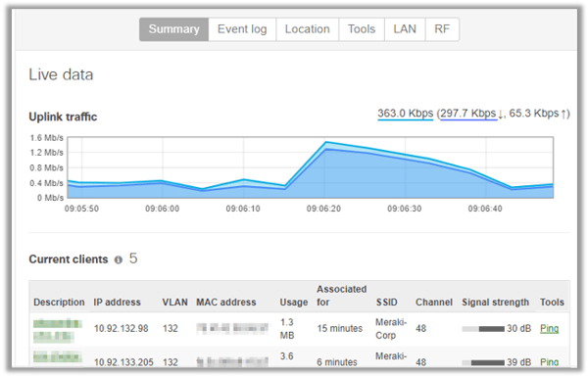Click the Meraki-Corp SSID in first row

tap(391, 329)
